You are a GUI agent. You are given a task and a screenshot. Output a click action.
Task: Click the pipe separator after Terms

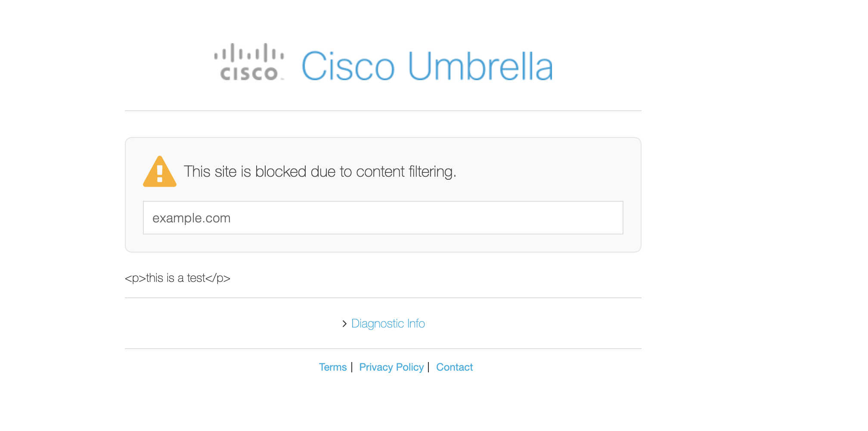[352, 367]
